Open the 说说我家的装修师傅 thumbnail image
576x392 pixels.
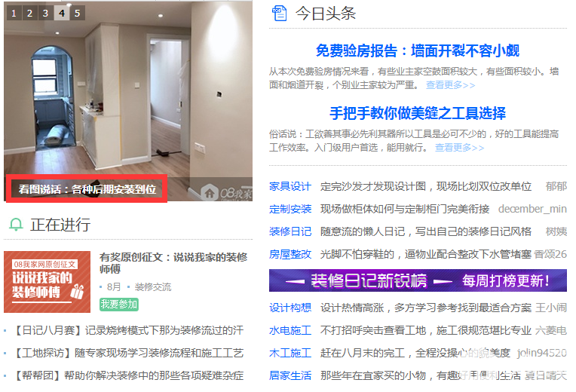47,282
